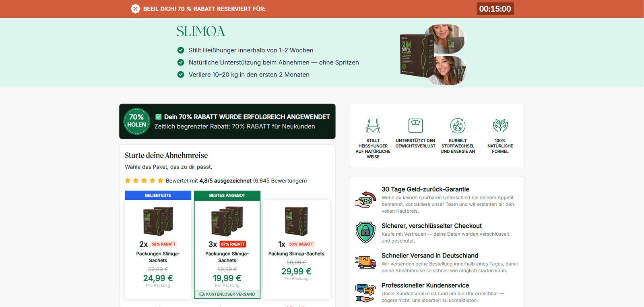Screen dimensions: 644x307
Task: Click the leaf icon above '100% Natürliche Formel'
Action: pyautogui.click(x=500, y=126)
